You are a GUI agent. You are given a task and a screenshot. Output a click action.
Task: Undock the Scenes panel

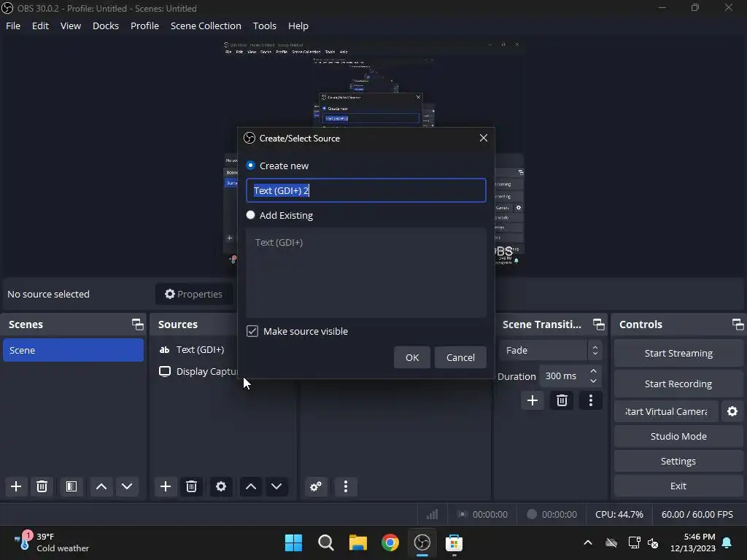(x=138, y=324)
